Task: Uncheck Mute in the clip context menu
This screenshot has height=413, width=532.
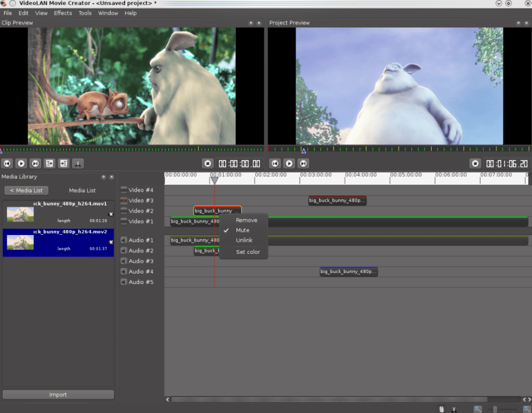Action: [x=244, y=230]
